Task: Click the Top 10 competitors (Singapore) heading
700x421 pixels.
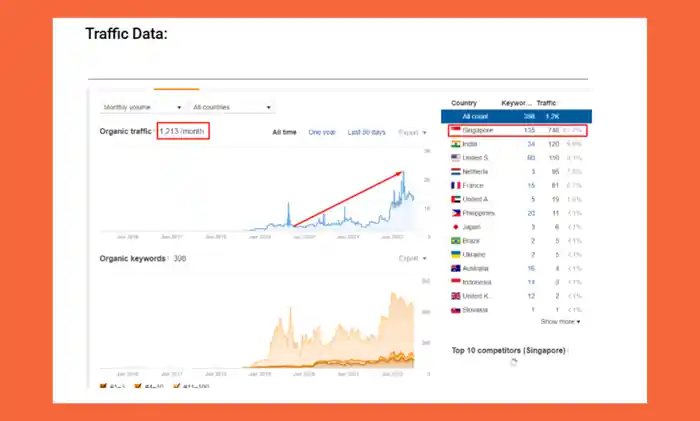Action: point(508,350)
